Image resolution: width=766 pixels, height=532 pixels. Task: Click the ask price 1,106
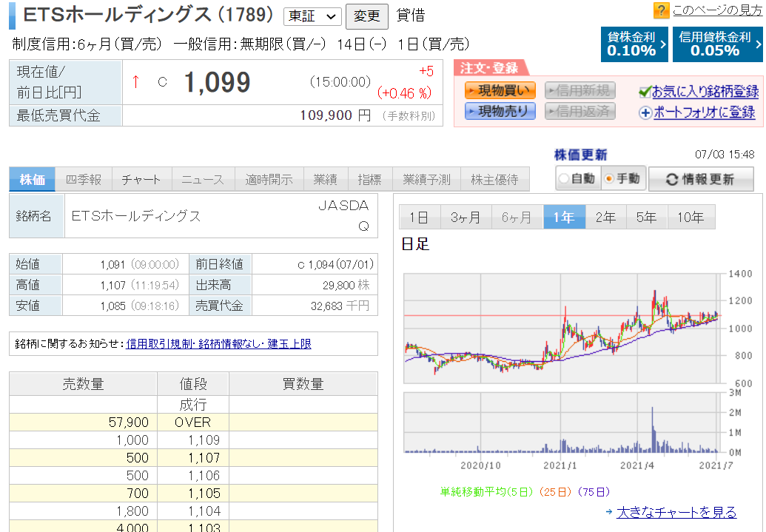pyautogui.click(x=204, y=475)
